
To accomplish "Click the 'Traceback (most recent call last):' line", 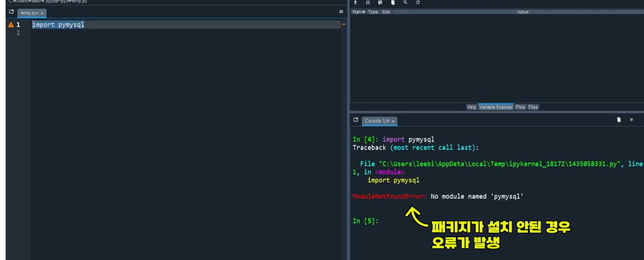I will tap(416, 147).
